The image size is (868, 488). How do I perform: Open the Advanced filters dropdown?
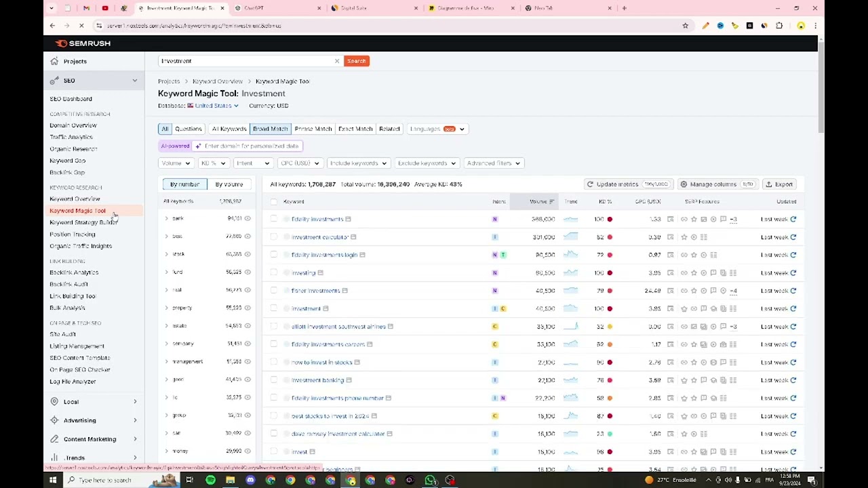493,163
